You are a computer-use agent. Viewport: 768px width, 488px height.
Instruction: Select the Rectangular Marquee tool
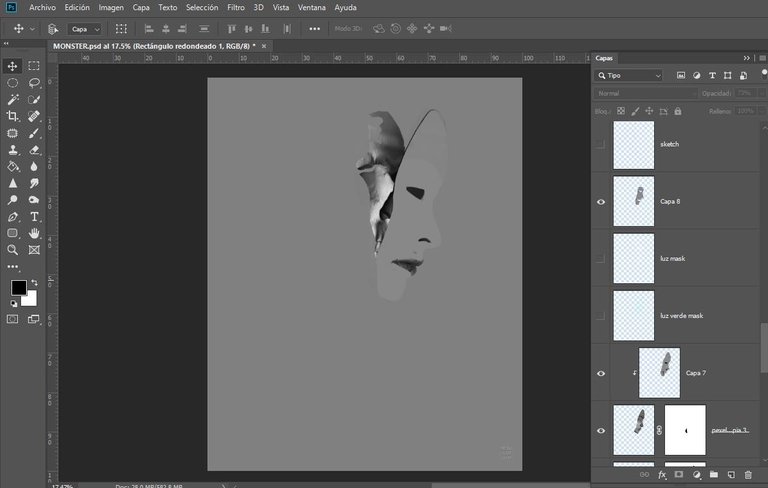click(34, 66)
